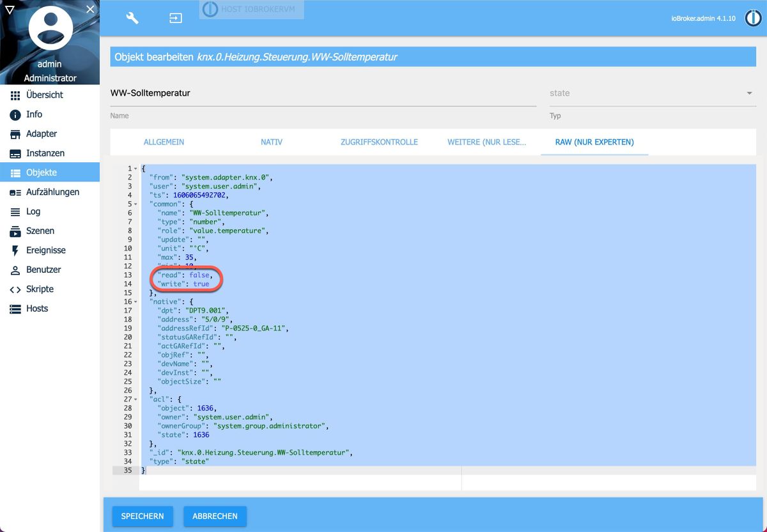The height and width of the screenshot is (532, 767).
Task: Click the "_id" line in the editor
Action: (251, 452)
